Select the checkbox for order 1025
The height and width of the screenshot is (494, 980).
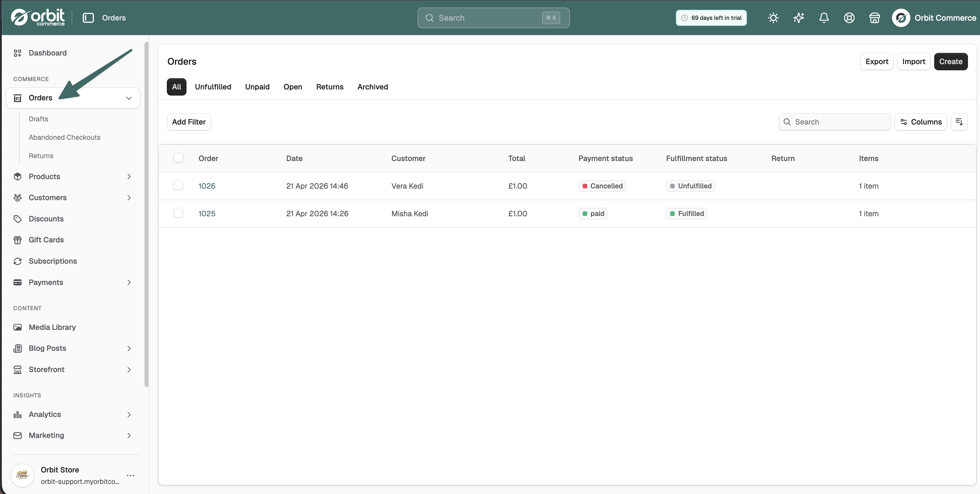[178, 213]
